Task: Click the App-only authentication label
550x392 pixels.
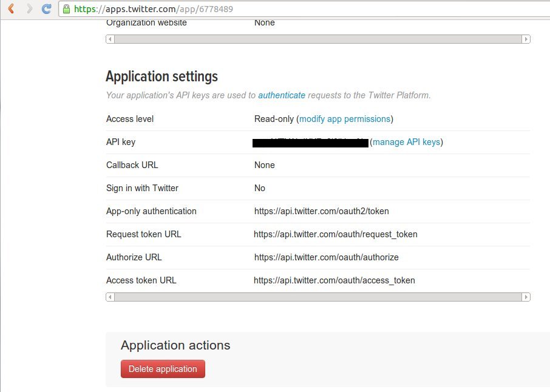Action: 151,211
